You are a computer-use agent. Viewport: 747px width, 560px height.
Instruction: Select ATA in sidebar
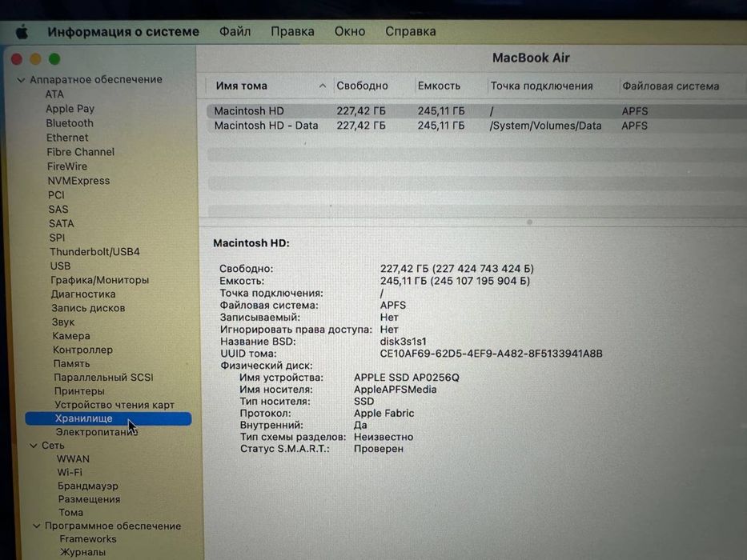pos(54,94)
